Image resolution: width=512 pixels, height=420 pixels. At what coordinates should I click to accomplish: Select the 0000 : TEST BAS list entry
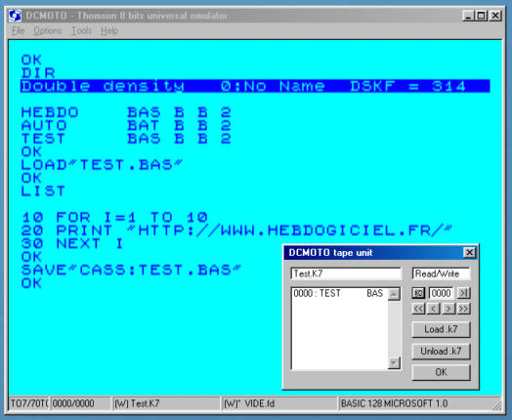[x=338, y=293]
